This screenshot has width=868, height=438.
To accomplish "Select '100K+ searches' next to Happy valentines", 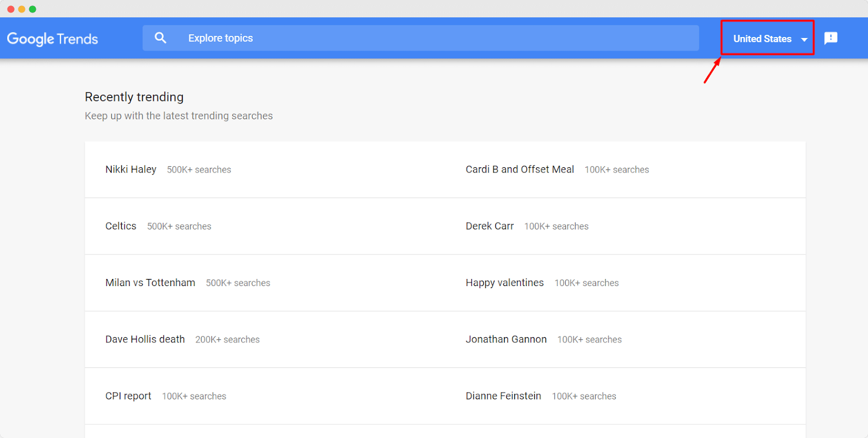I will coord(586,283).
